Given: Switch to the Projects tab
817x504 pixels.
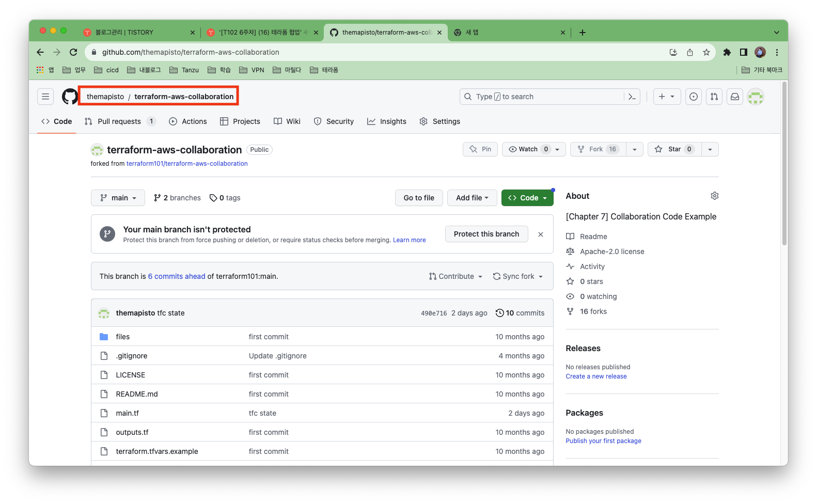Looking at the screenshot, I should coord(240,121).
